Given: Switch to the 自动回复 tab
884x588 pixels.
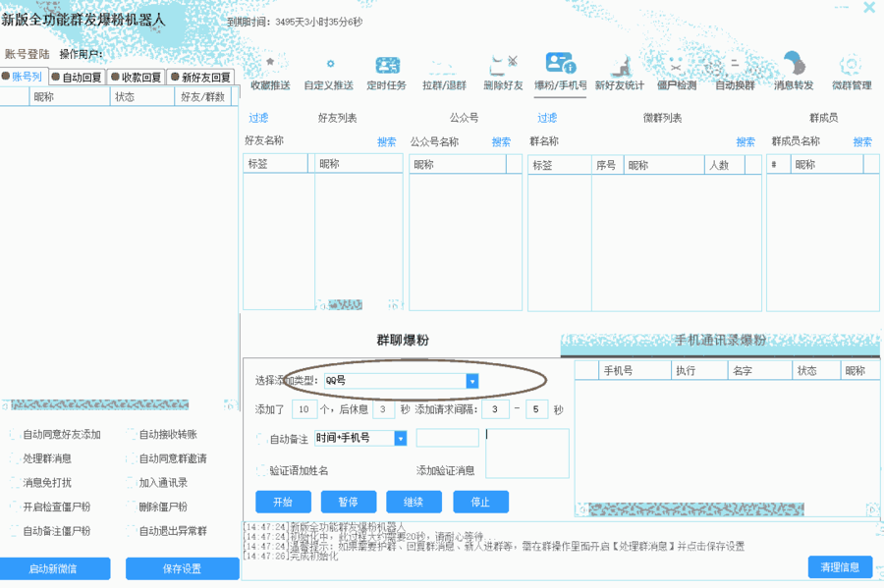Looking at the screenshot, I should click(x=78, y=77).
